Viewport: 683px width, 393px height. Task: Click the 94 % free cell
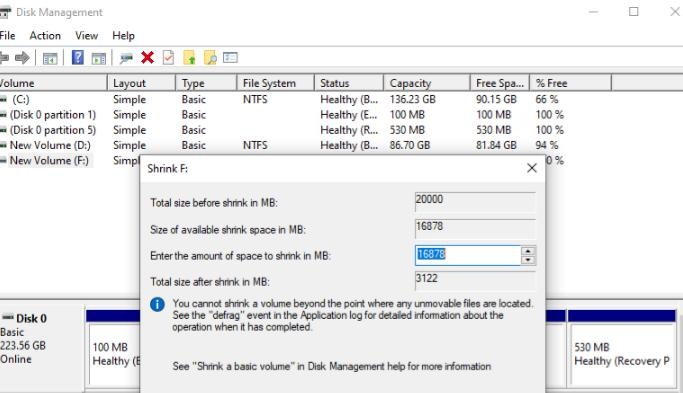(547, 145)
